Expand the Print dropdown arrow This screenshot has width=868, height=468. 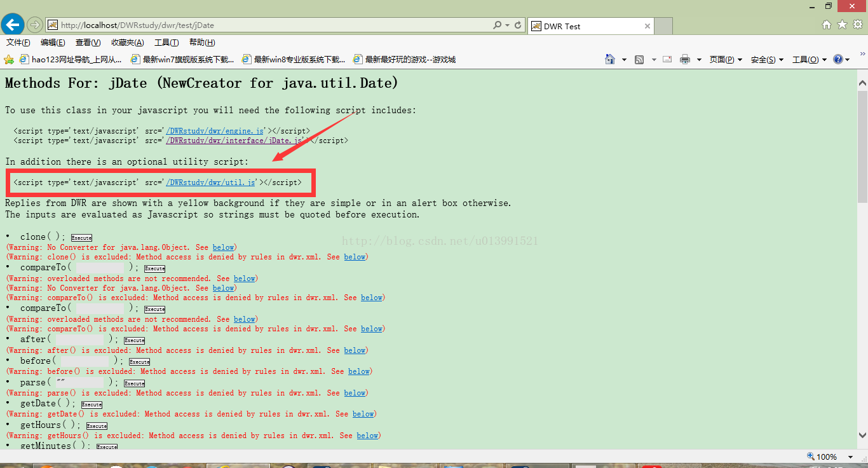(699, 59)
